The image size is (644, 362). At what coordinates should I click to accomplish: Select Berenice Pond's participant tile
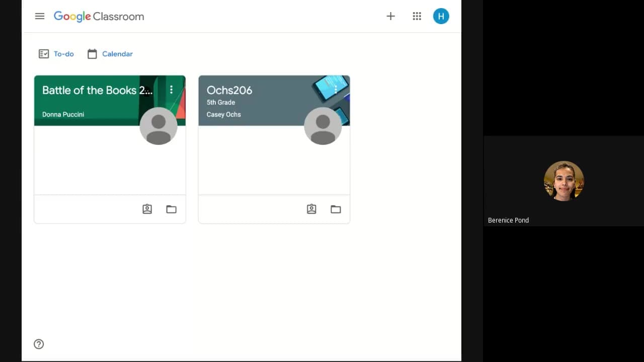tap(563, 181)
